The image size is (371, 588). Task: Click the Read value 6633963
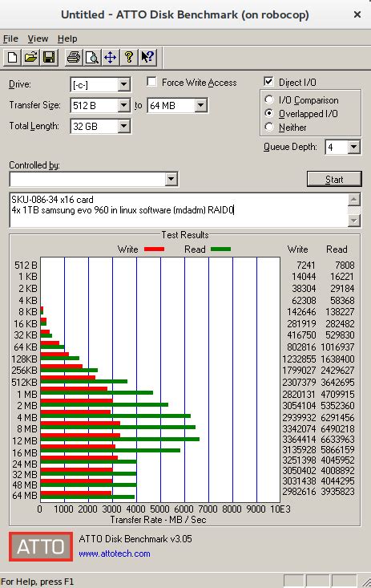[337, 439]
